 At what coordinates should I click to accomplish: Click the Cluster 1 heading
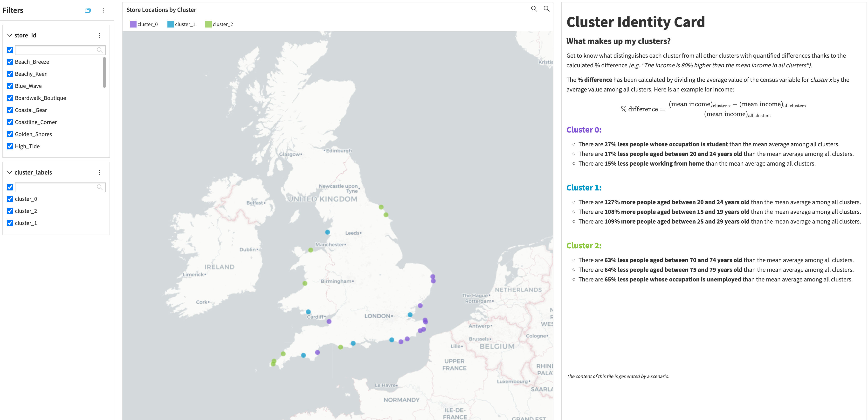pos(584,188)
